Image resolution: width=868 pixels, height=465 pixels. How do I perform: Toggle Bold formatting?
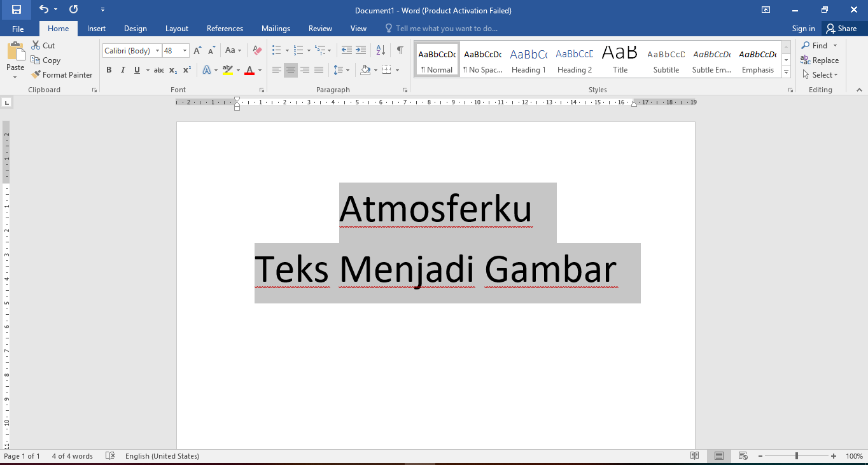pos(109,70)
